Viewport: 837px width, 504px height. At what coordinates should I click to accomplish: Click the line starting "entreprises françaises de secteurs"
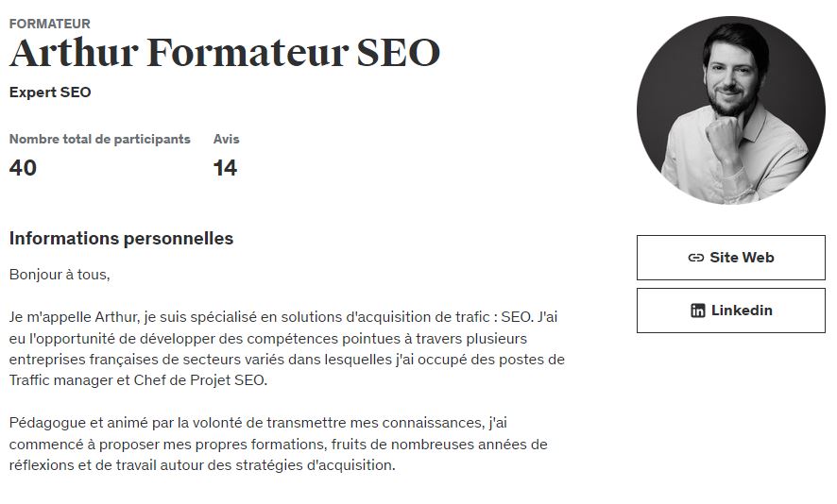tap(286, 360)
